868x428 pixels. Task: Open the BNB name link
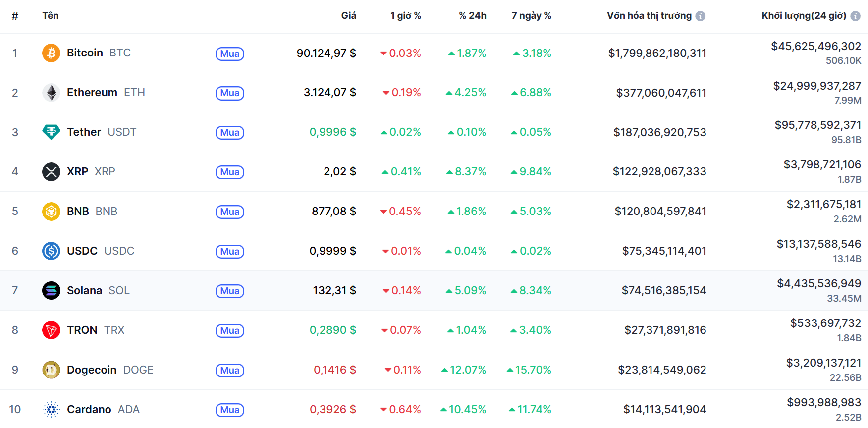click(x=92, y=212)
